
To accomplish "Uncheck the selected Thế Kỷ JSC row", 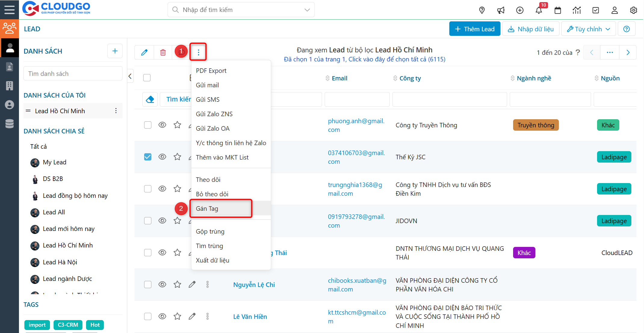I will tap(148, 157).
